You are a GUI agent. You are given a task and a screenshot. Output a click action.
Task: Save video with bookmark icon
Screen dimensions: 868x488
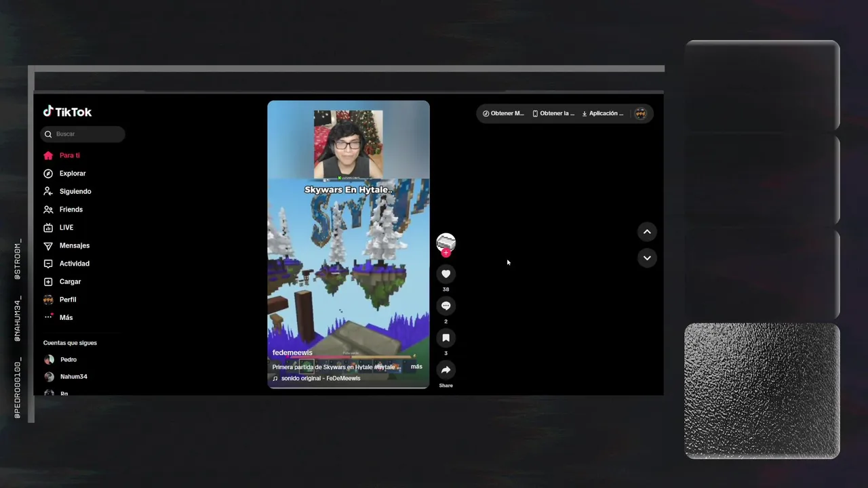446,338
